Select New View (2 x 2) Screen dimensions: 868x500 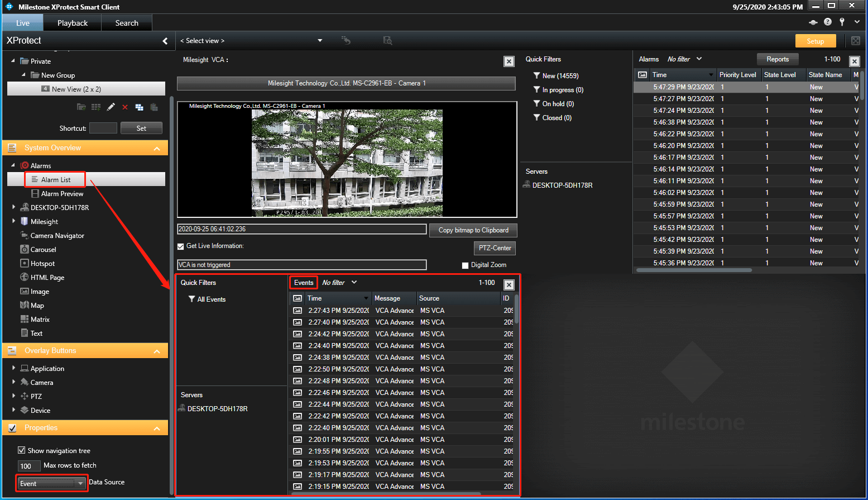pyautogui.click(x=86, y=89)
